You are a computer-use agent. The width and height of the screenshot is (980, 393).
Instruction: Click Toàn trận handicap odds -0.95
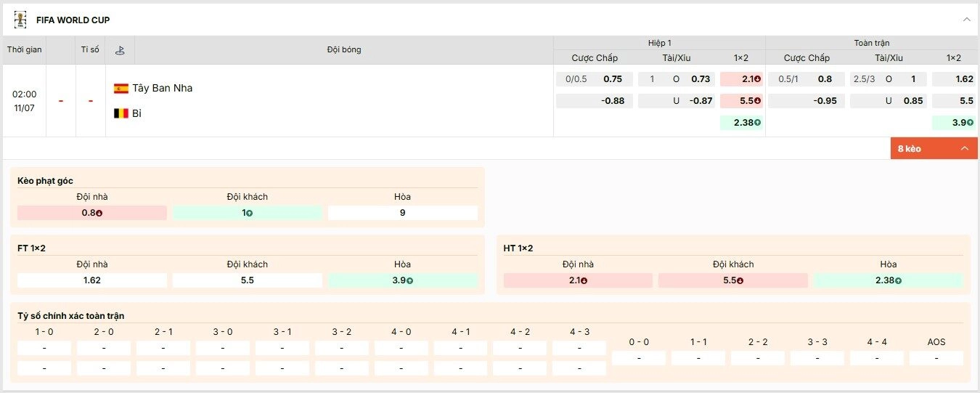click(807, 101)
